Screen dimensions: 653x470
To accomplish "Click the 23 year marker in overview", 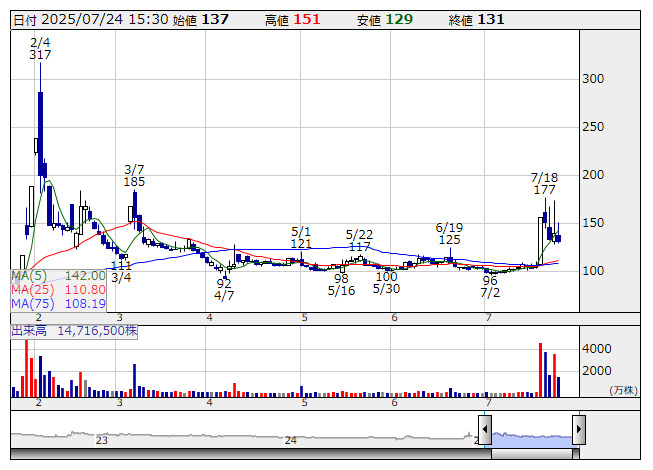I will pyautogui.click(x=101, y=440).
